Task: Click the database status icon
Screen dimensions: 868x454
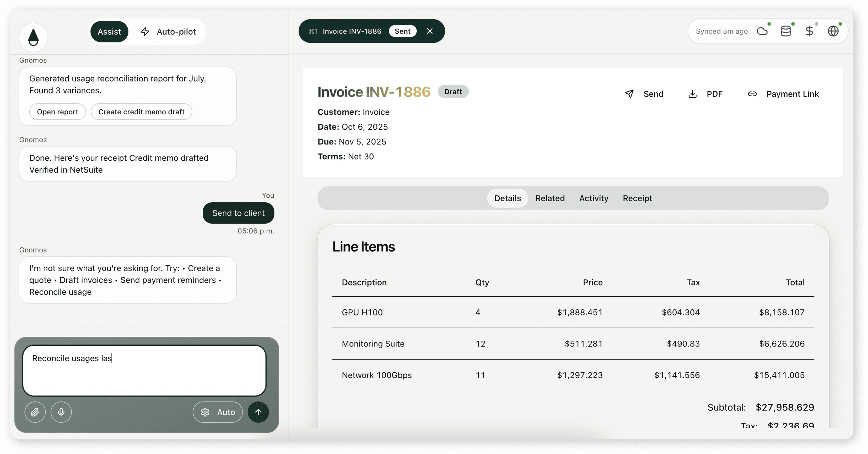Action: 785,31
